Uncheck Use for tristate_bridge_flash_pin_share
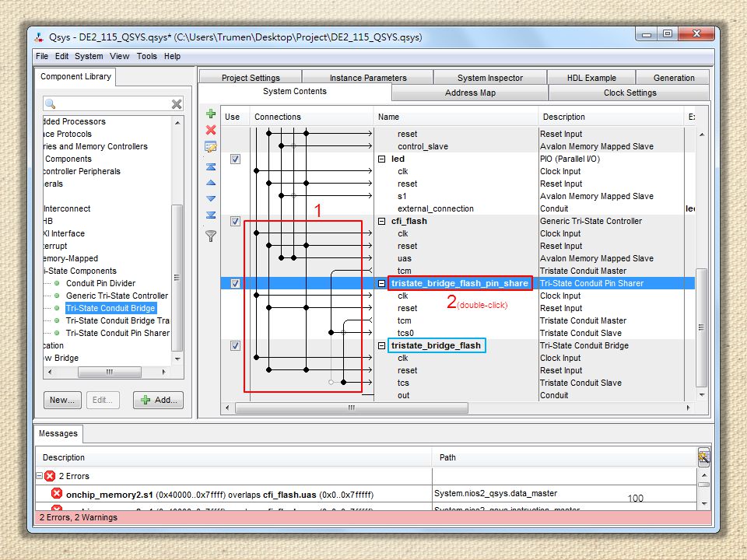This screenshot has width=747, height=560. tap(235, 283)
